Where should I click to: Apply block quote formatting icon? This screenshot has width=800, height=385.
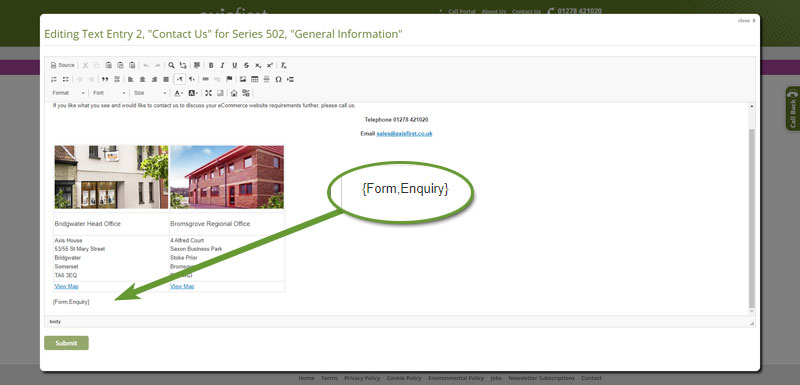pos(105,79)
